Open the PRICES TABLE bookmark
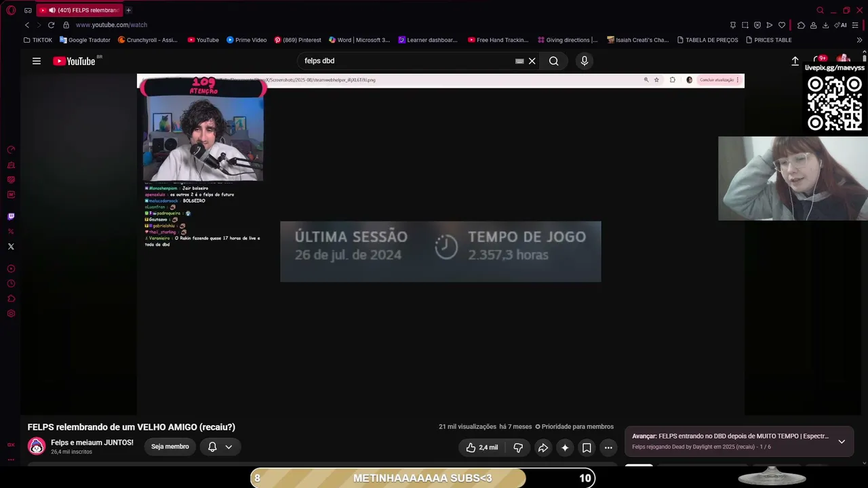Viewport: 868px width, 488px height. point(768,40)
